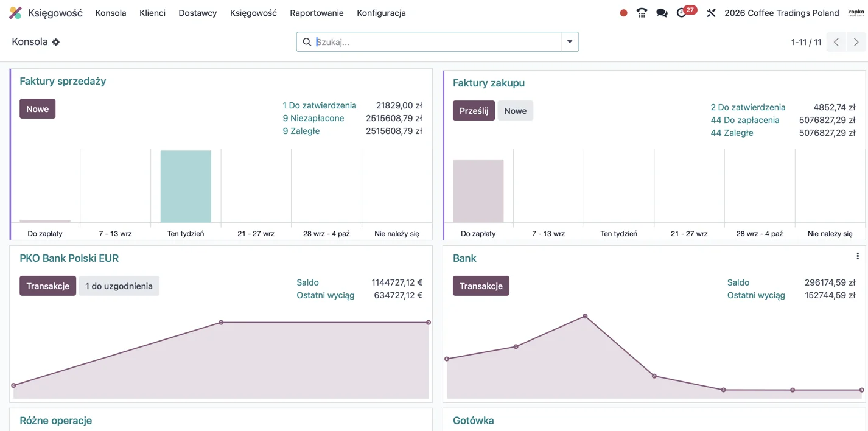The width and height of the screenshot is (868, 431).
Task: Open the Konsola menu
Action: [111, 13]
